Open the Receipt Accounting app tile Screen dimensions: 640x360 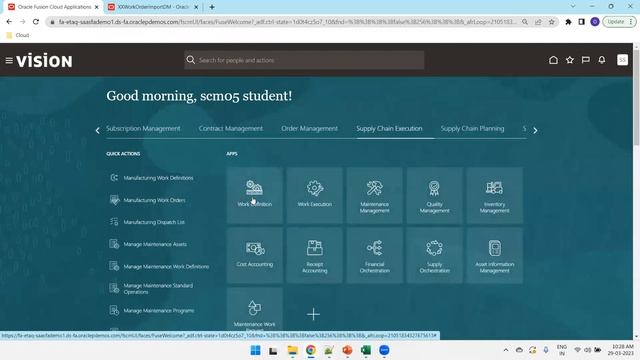[314, 255]
